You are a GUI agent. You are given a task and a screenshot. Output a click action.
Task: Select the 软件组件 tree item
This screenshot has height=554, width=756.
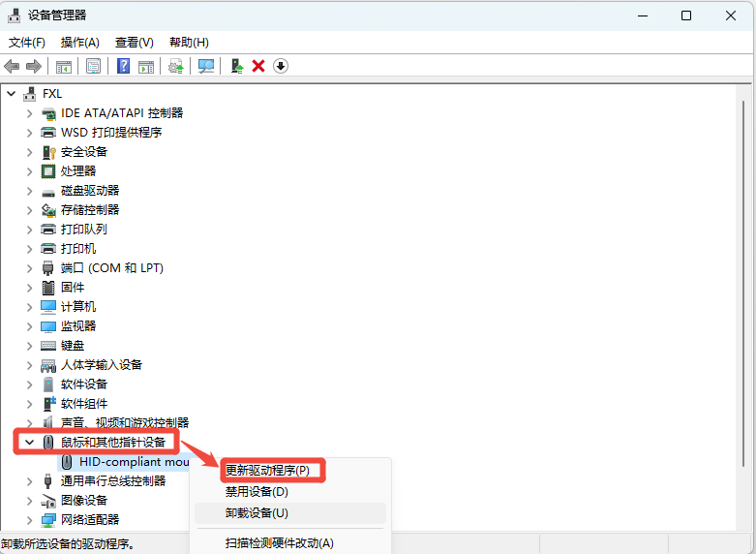[x=84, y=404]
